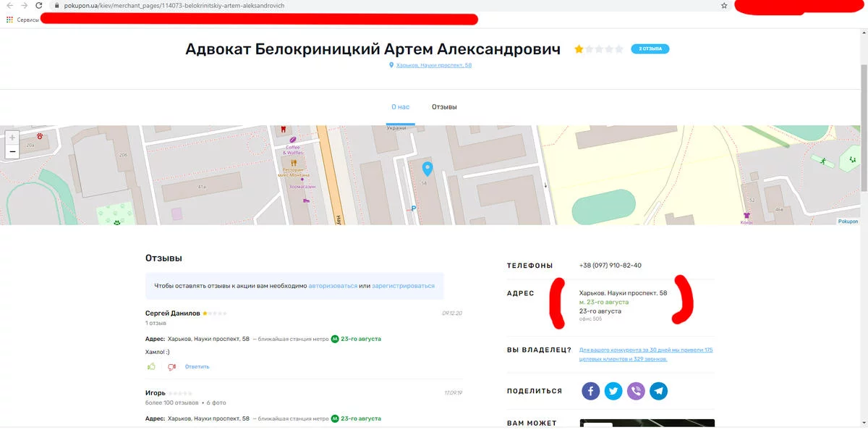
Task: Click phone number +38 (097) 910-82-40
Action: [x=610, y=265]
